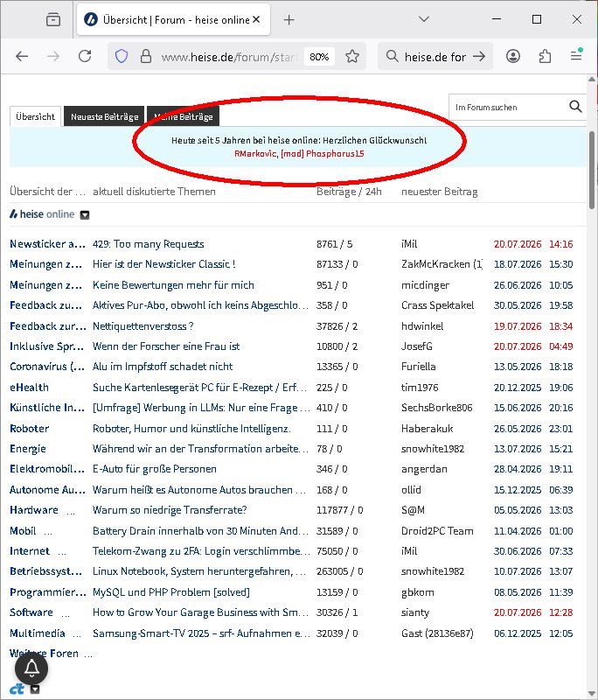Switch to the Meine Beiträge tab

pos(184,117)
